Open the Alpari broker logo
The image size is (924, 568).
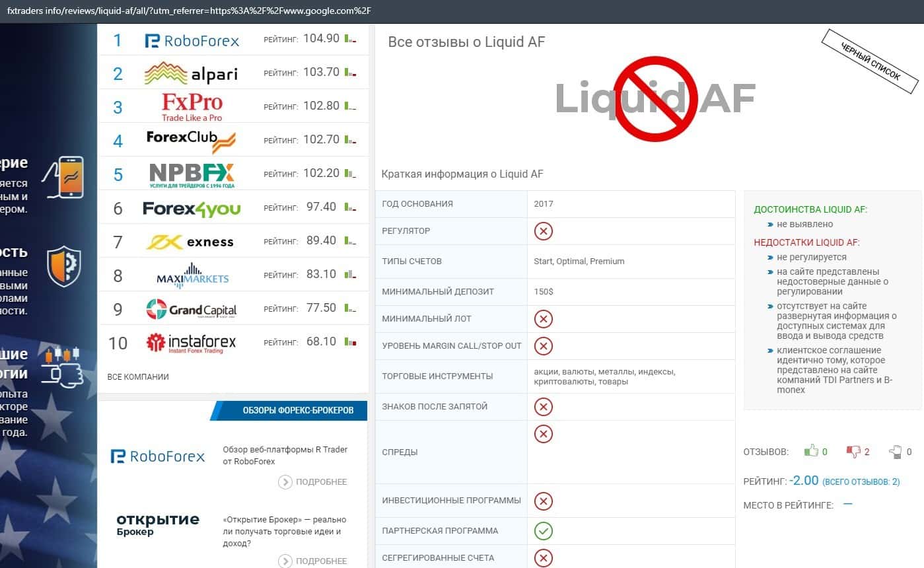tap(191, 73)
